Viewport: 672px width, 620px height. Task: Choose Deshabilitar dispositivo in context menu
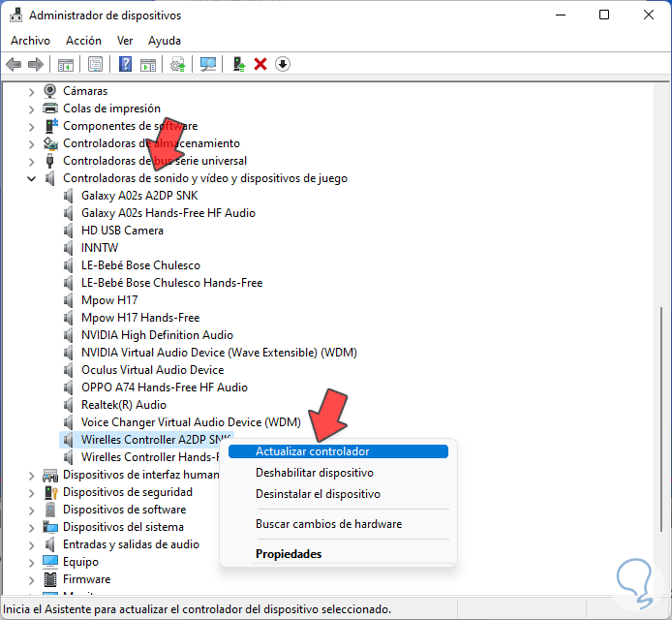point(338,473)
